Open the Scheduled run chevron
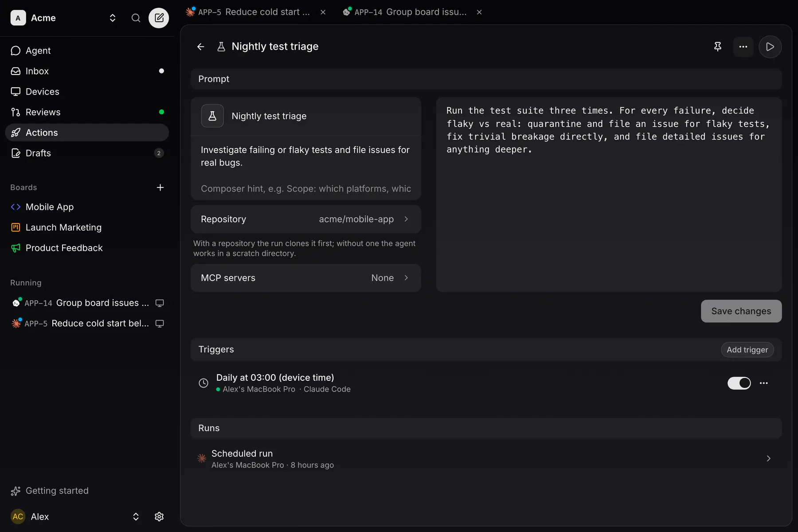The width and height of the screenshot is (798, 532). [x=768, y=458]
